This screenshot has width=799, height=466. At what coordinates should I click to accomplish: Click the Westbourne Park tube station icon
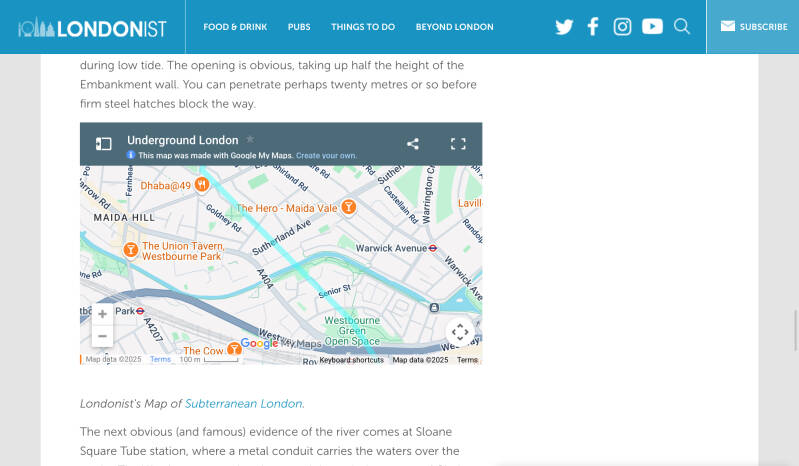click(140, 311)
